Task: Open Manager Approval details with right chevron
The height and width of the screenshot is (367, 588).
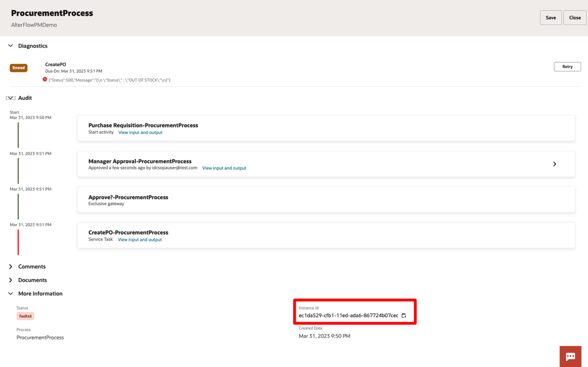Action: 554,164
